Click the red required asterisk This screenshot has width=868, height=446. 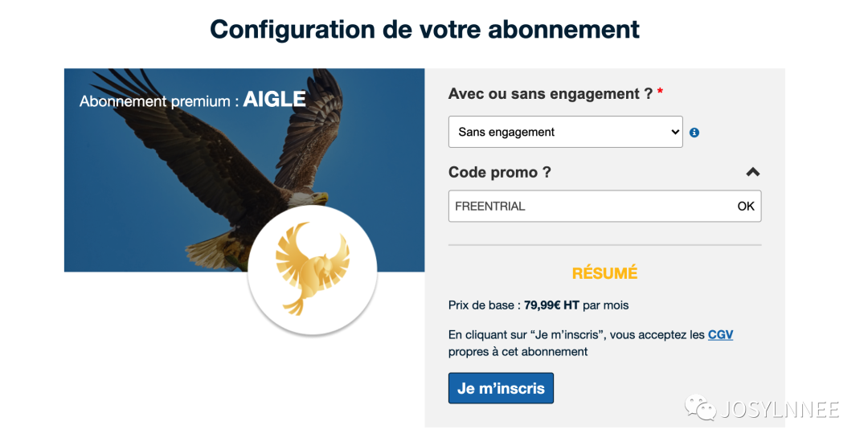click(660, 93)
